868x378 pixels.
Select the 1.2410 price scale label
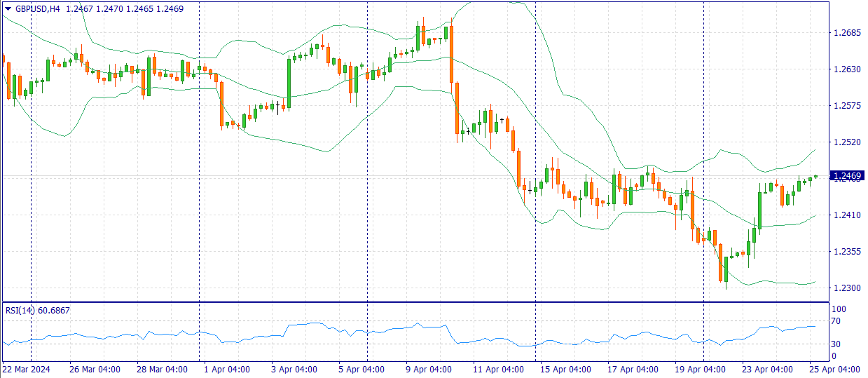click(846, 215)
